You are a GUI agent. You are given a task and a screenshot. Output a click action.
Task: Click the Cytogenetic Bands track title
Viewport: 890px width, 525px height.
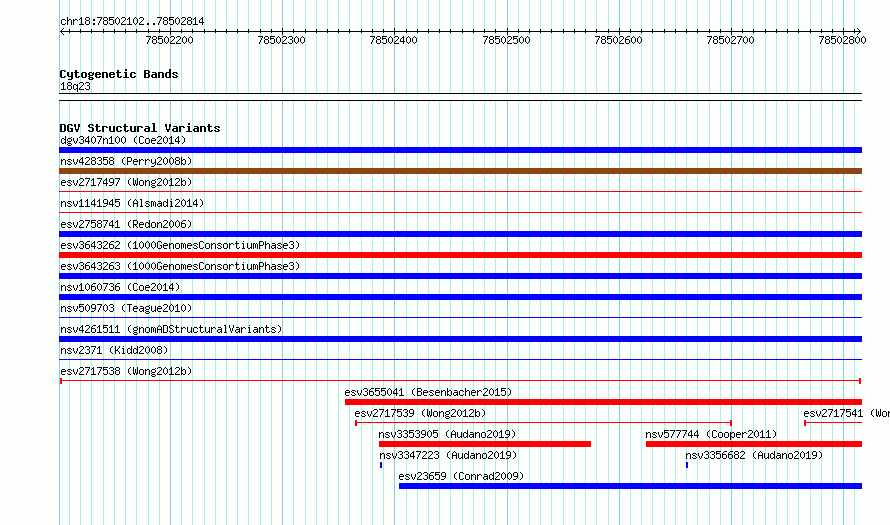coord(119,74)
